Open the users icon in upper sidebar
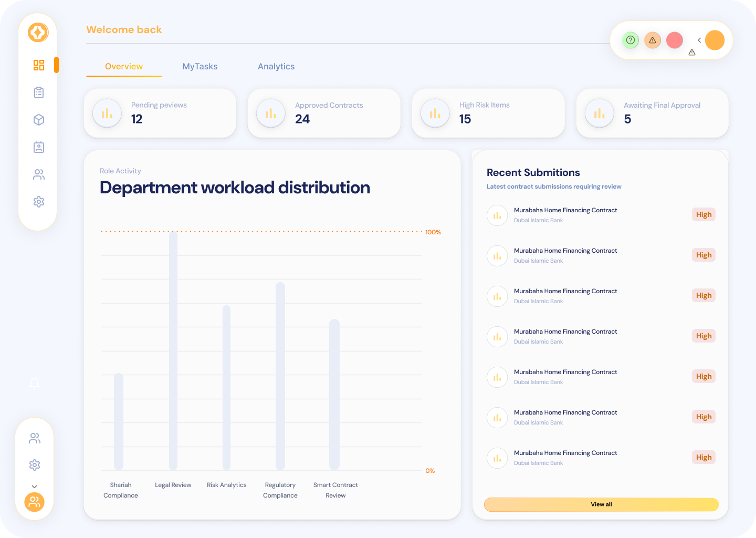The height and width of the screenshot is (538, 756). click(x=39, y=174)
